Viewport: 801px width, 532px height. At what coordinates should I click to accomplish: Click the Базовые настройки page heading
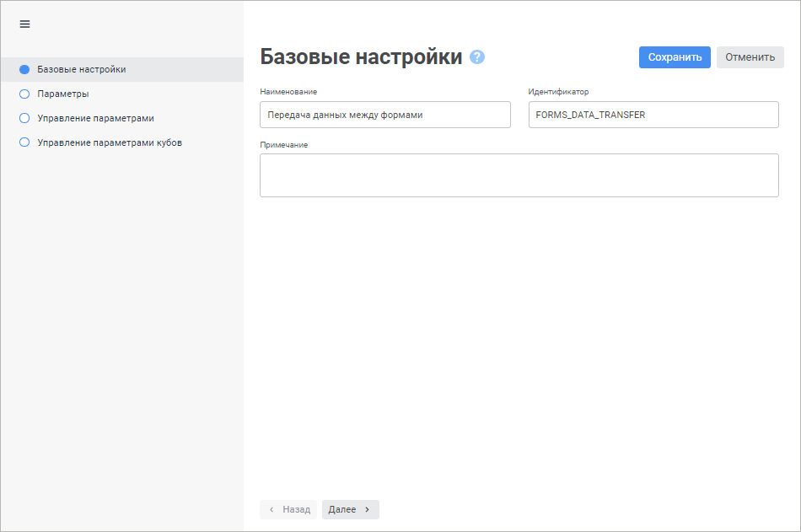(361, 56)
